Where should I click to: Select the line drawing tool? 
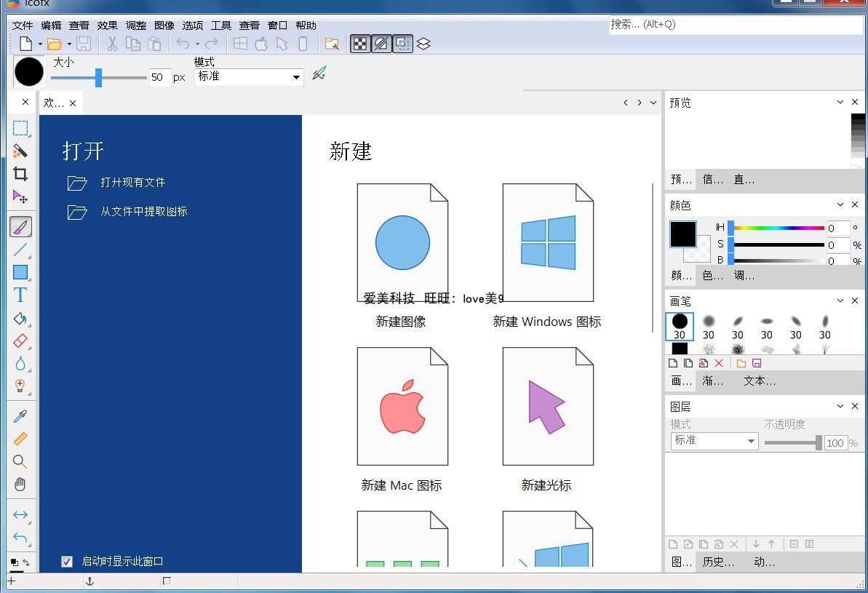tap(20, 250)
